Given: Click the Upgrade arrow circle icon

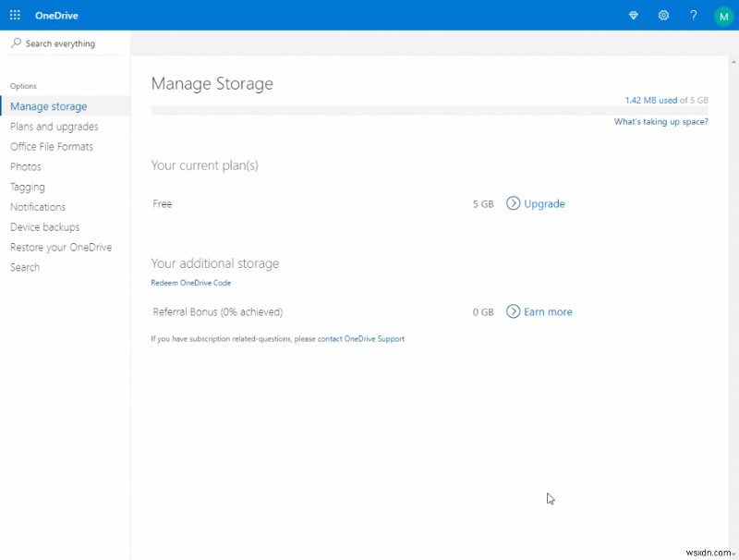Looking at the screenshot, I should (x=513, y=203).
